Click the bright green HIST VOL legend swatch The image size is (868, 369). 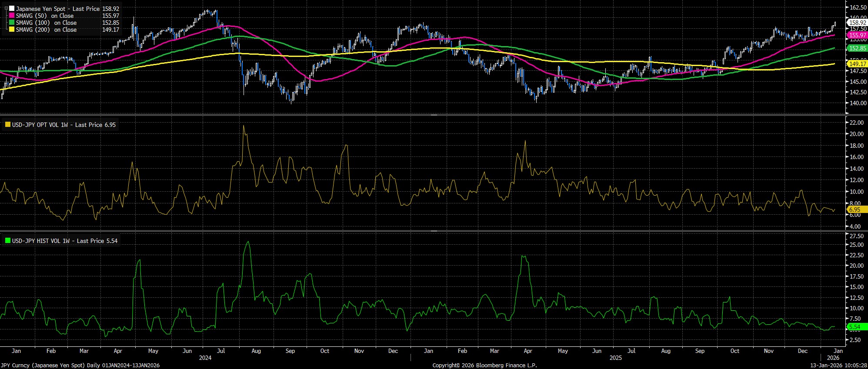coord(7,241)
